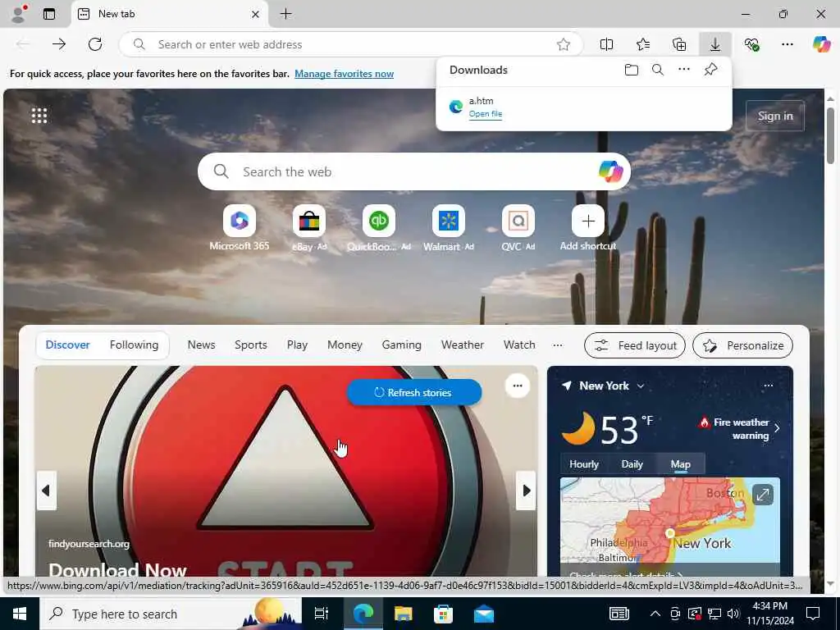Show hidden system tray icons chevron
The height and width of the screenshot is (630, 840).
(x=655, y=614)
